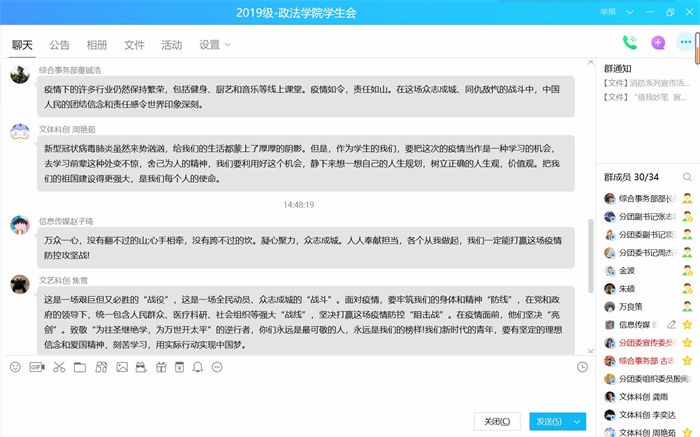This screenshot has height=437, width=700.
Task: Click sender name 信息传媒赵子琦
Action: (x=66, y=221)
